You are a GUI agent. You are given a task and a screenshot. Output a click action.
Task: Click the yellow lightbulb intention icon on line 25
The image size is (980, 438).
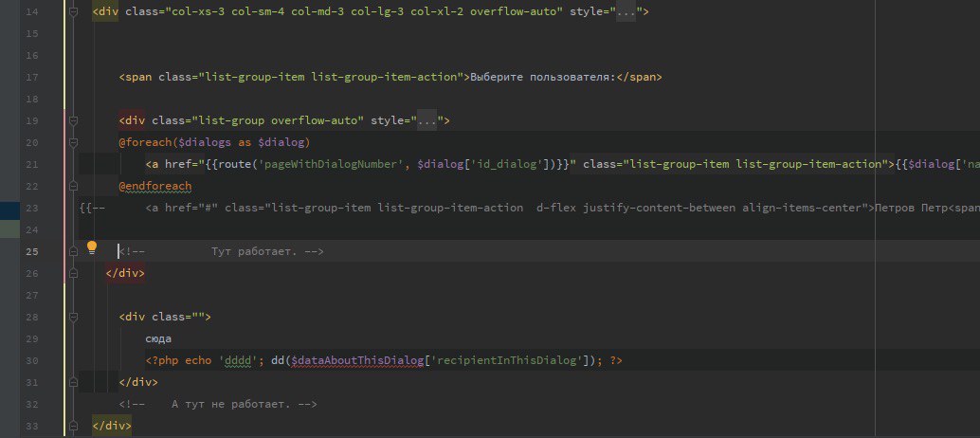point(92,247)
